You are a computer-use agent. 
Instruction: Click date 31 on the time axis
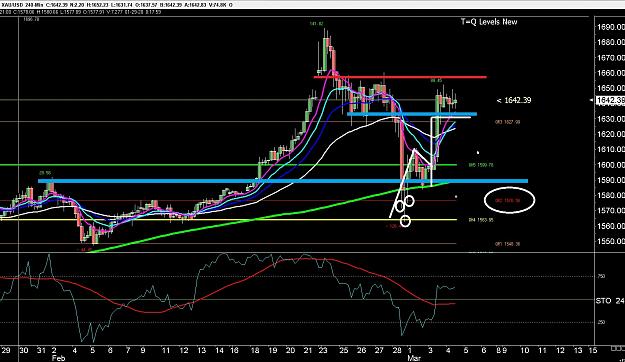[x=41, y=350]
